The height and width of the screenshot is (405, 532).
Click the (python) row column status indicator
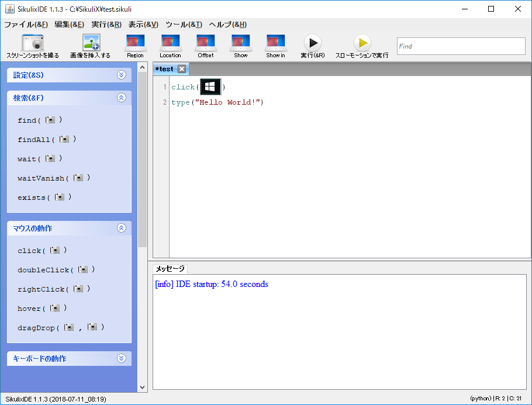pyautogui.click(x=496, y=399)
